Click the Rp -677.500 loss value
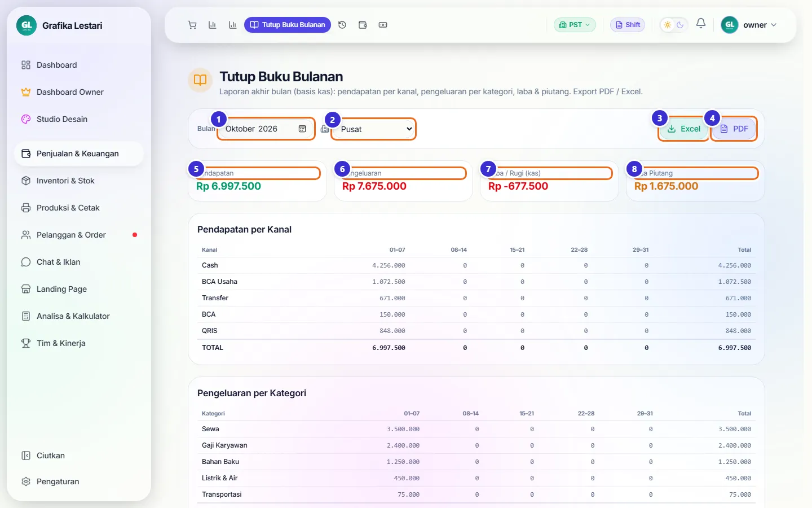The width and height of the screenshot is (812, 508). (x=518, y=186)
